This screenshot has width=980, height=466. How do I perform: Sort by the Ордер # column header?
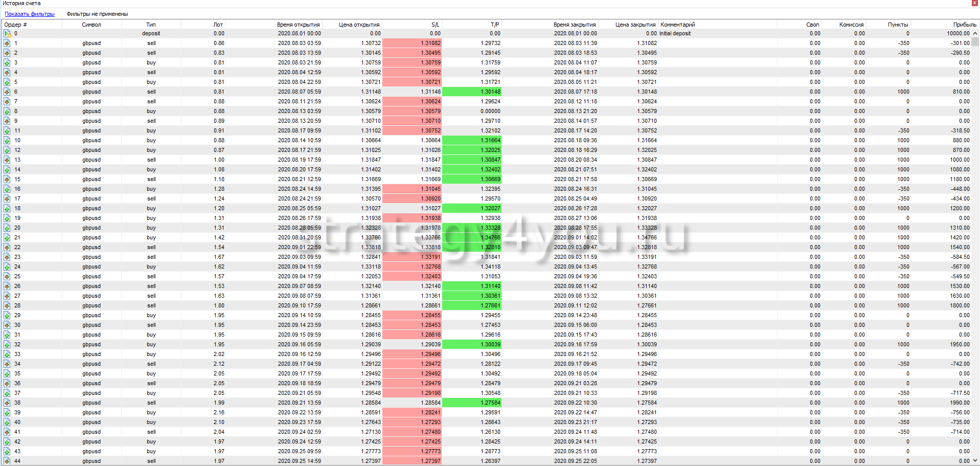pos(16,25)
